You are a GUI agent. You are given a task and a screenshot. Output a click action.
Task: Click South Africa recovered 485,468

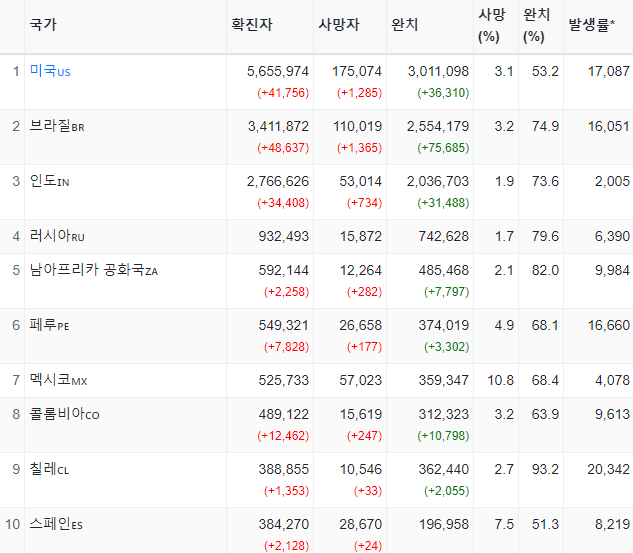(x=444, y=270)
